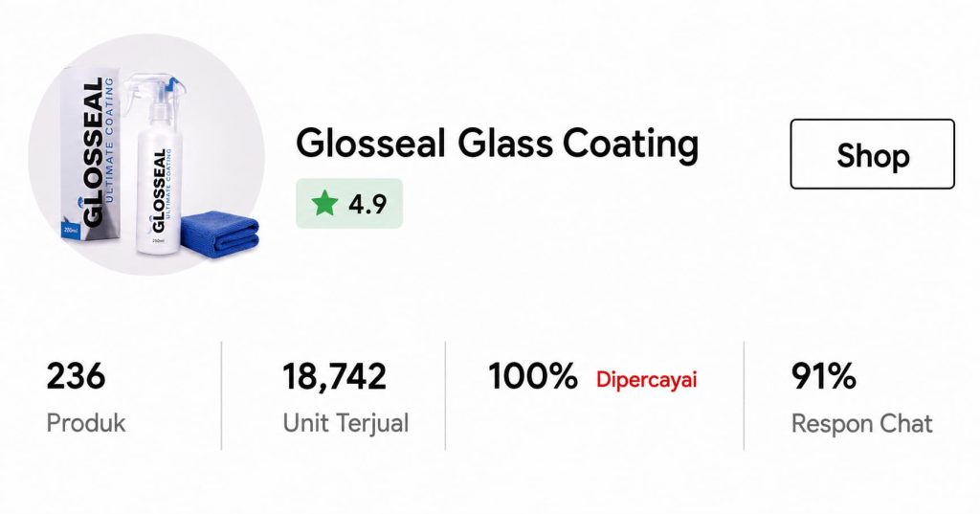
Task: Click the blue 250ml tag on box
Action: pyautogui.click(x=71, y=230)
